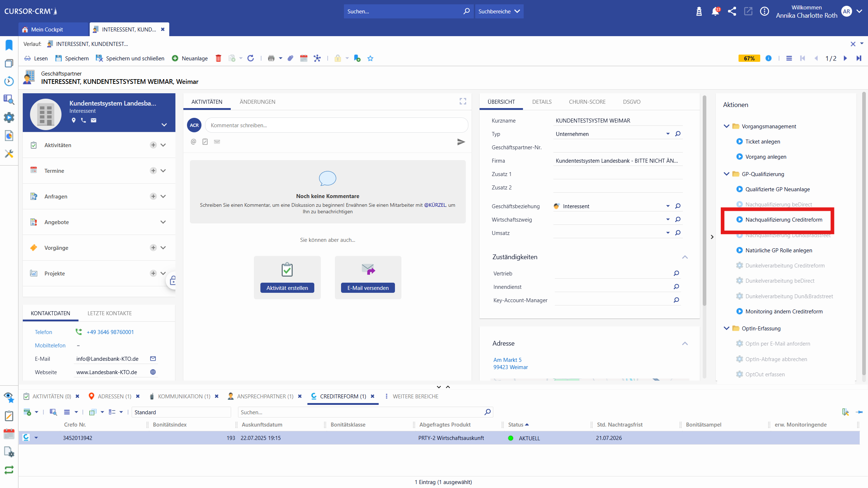
Task: Click magnifier icon next to Typ field
Action: tap(678, 134)
